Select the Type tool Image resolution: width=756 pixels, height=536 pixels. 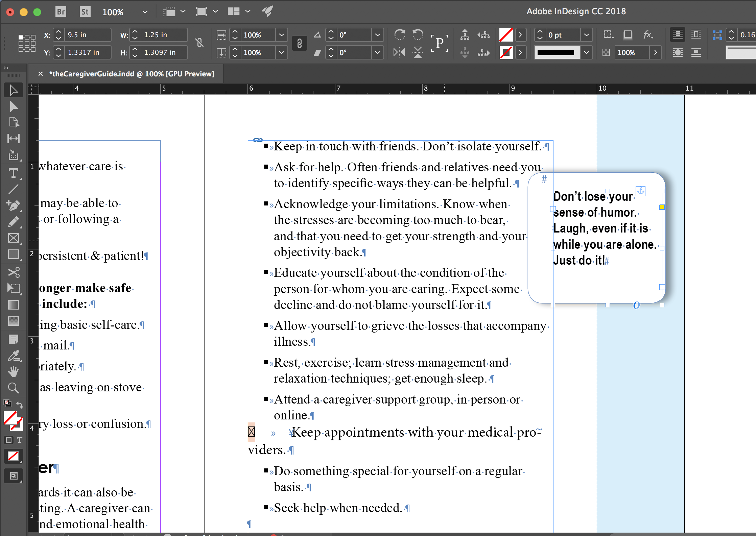coord(13,173)
